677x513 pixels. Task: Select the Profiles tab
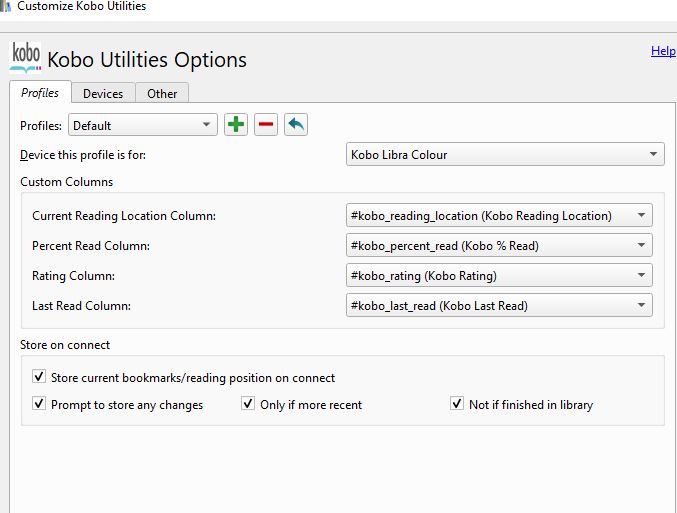[40, 92]
